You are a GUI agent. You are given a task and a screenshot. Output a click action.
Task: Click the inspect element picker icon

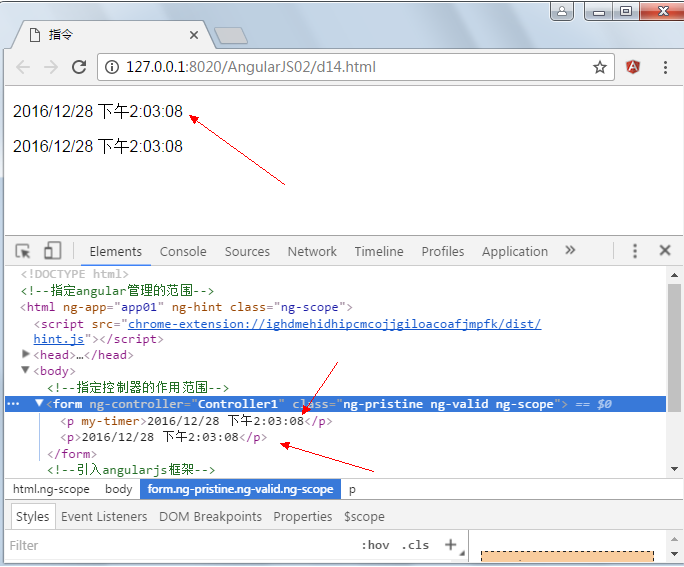23,251
